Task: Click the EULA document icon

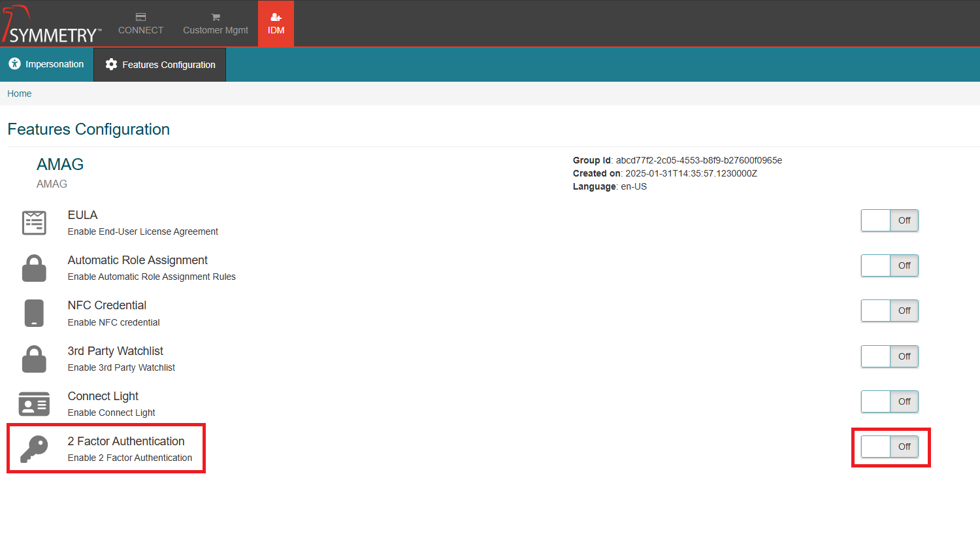Action: coord(34,223)
